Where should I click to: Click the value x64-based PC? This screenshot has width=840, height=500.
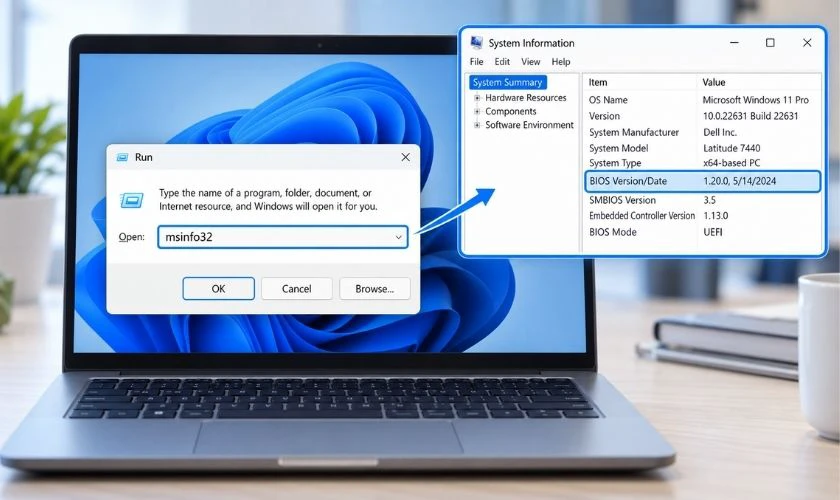731,163
